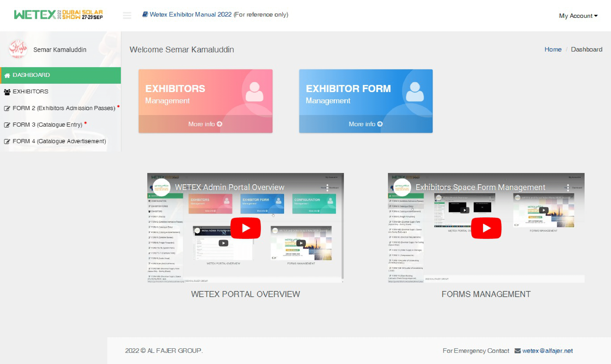The width and height of the screenshot is (611, 364).
Task: Expand More info on EXHIBITOR FORM card
Action: click(x=365, y=124)
